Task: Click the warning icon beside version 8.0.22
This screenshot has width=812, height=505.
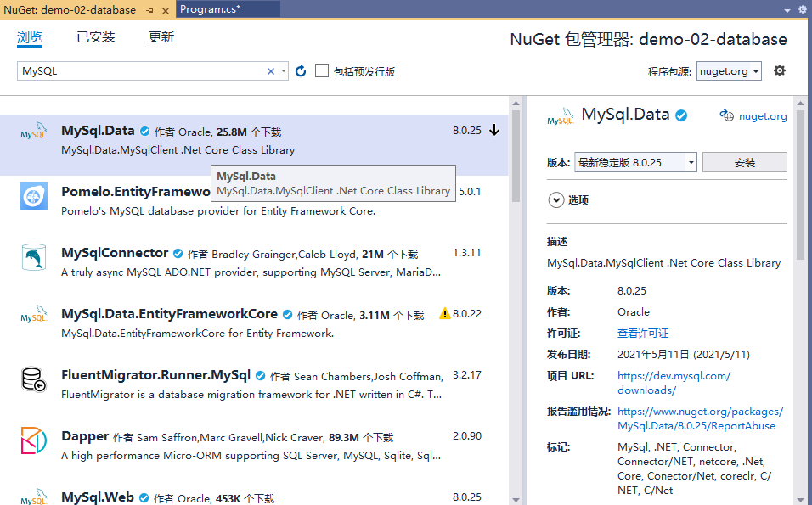Action: point(444,313)
